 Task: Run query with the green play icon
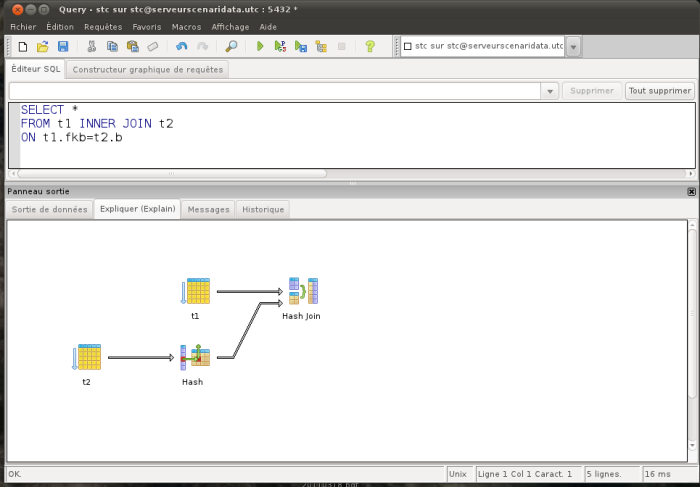pos(260,46)
